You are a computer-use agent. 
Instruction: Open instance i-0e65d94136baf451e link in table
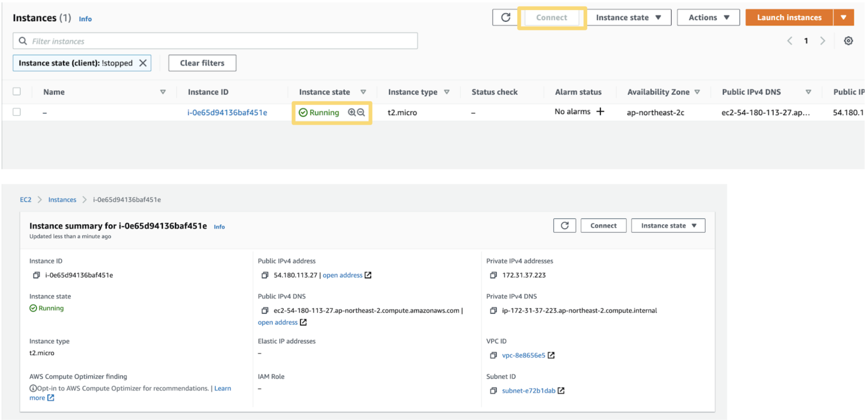tap(227, 112)
